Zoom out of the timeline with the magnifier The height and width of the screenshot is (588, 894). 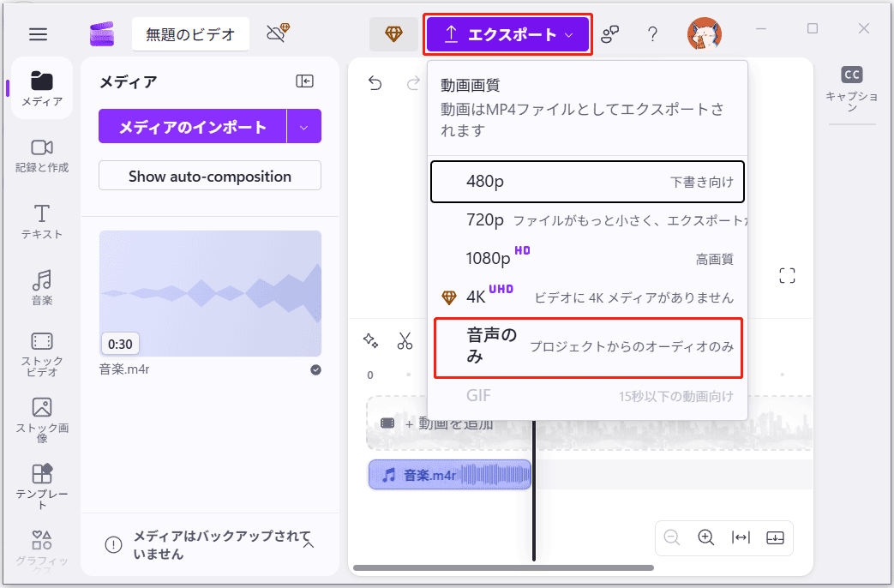[672, 537]
